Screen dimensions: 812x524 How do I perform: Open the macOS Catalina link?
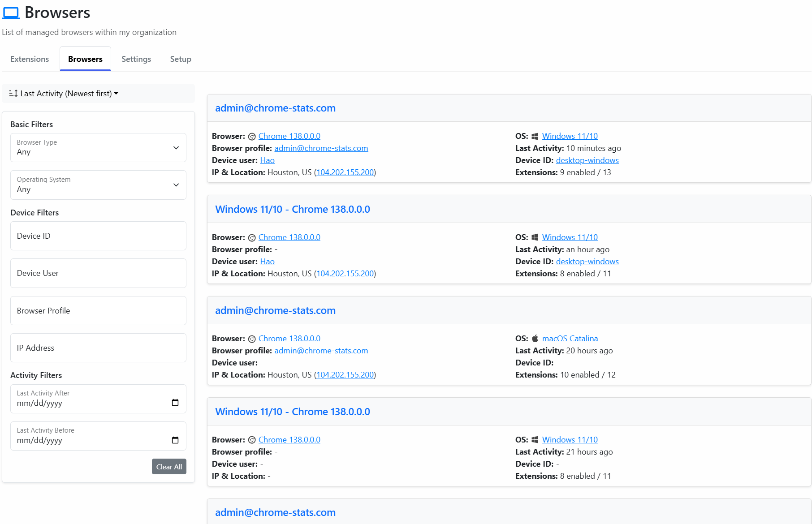pos(570,339)
